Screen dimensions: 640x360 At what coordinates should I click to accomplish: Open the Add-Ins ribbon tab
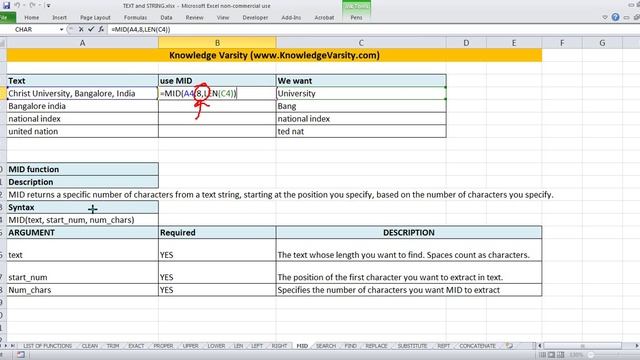(x=291, y=18)
